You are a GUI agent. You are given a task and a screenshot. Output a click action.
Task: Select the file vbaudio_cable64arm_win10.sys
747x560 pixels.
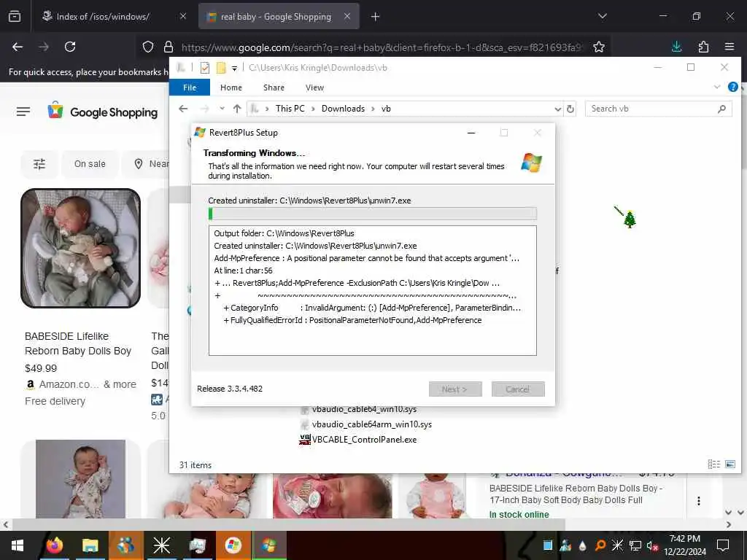[366, 424]
